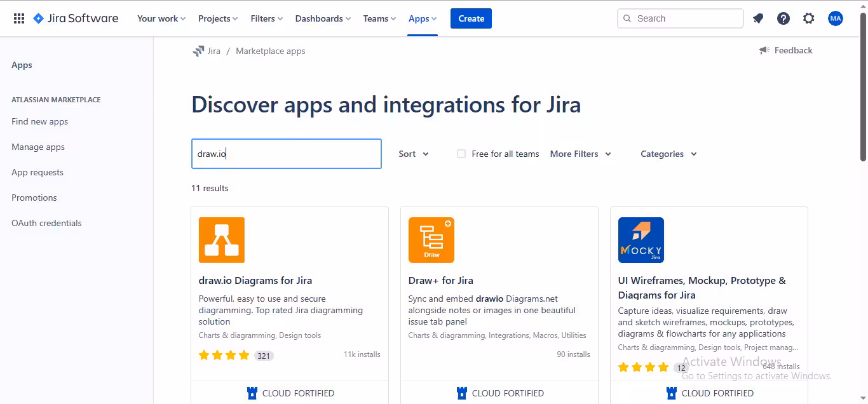Image resolution: width=868 pixels, height=404 pixels.
Task: Go to Manage apps in sidebar
Action: 38,147
